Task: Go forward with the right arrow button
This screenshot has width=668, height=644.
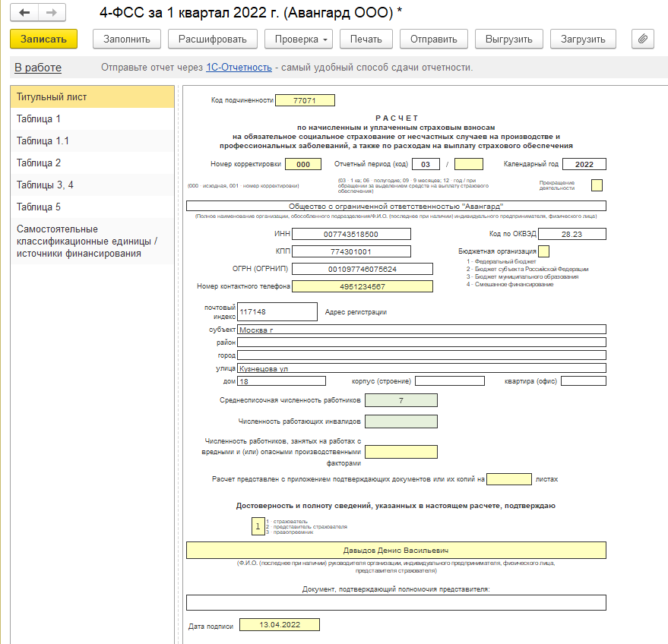Action: click(x=52, y=12)
